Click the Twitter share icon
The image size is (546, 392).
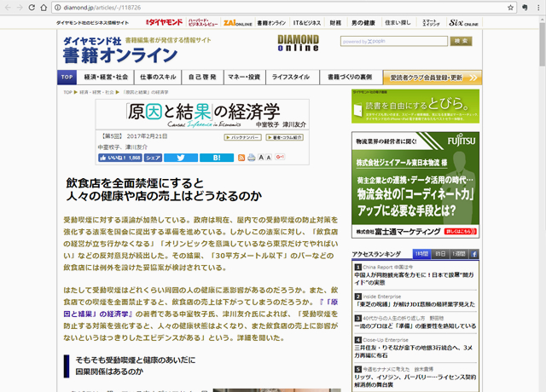pos(180,158)
